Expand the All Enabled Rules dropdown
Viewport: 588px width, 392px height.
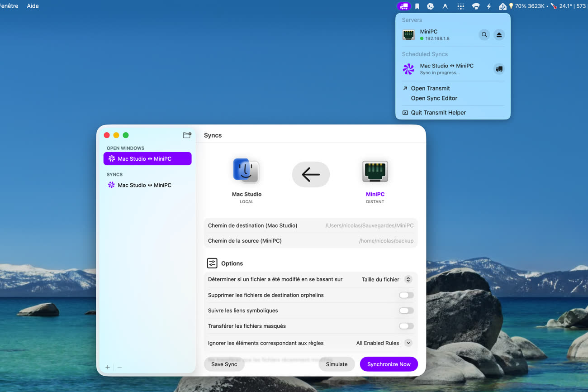pyautogui.click(x=384, y=343)
